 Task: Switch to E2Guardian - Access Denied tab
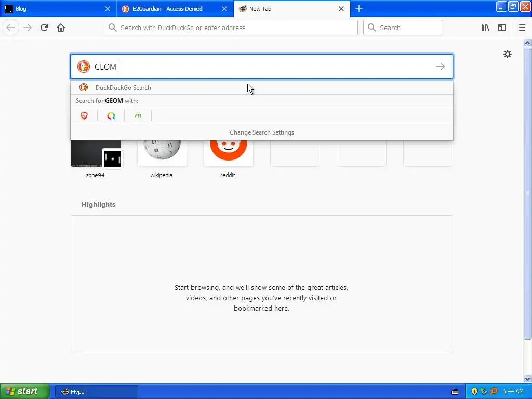click(175, 9)
